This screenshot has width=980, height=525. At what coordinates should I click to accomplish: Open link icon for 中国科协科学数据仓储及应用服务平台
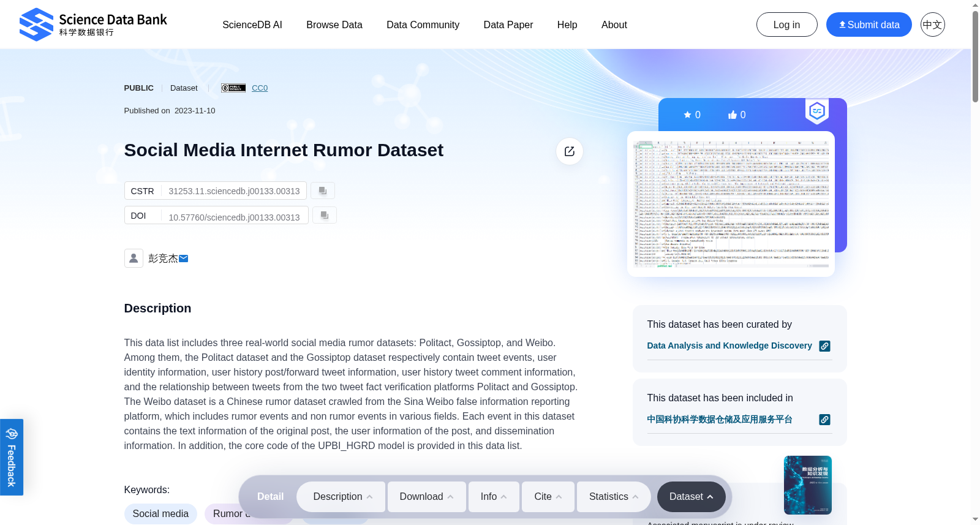click(x=825, y=420)
